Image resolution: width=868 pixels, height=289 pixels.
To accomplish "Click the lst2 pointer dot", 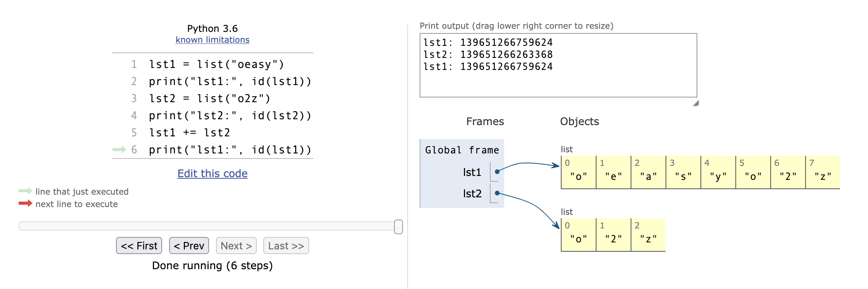I will tap(497, 193).
